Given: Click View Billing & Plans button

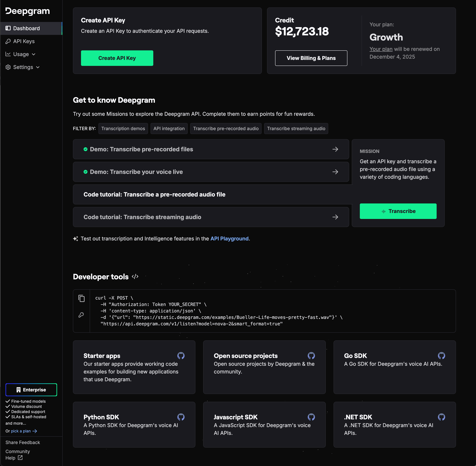Looking at the screenshot, I should point(311,58).
